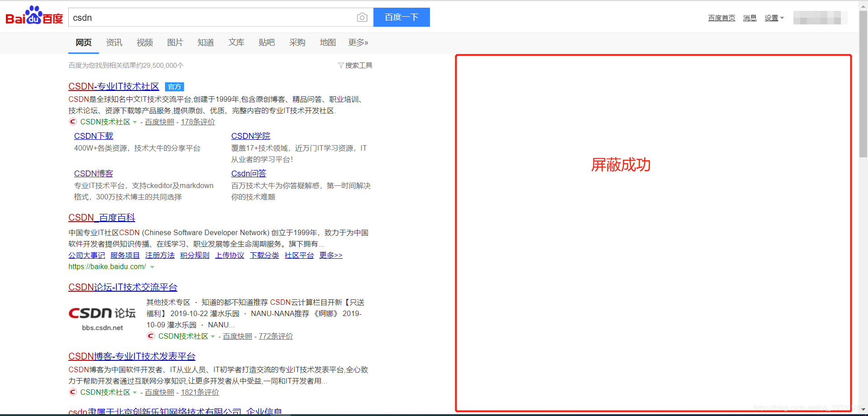Switch to the 文库 tab
The width and height of the screenshot is (868, 416).
(236, 43)
